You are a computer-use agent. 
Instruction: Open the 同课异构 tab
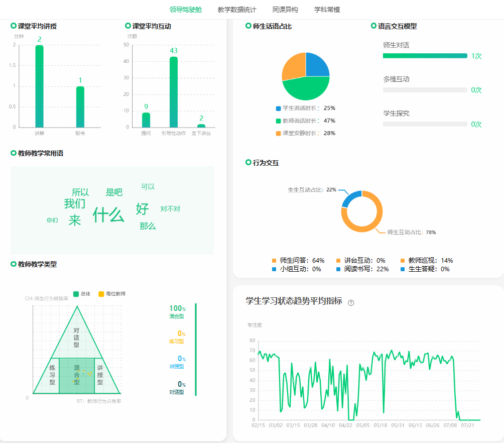click(x=285, y=10)
